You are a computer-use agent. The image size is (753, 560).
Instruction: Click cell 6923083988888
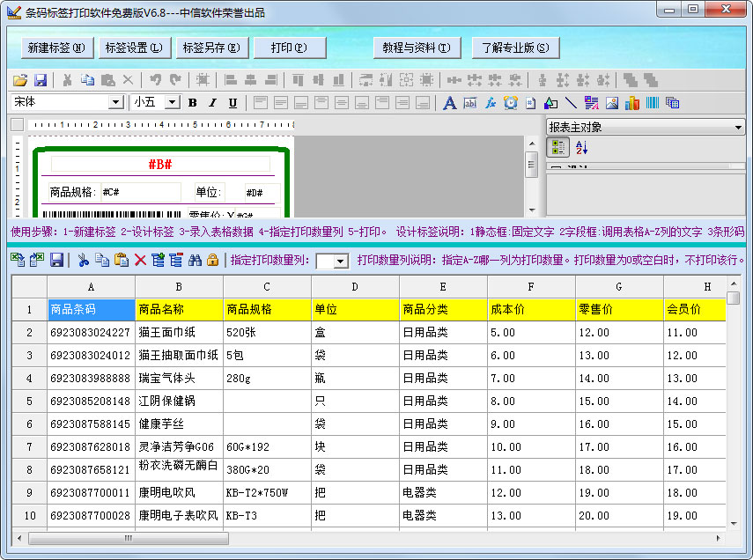tap(92, 378)
